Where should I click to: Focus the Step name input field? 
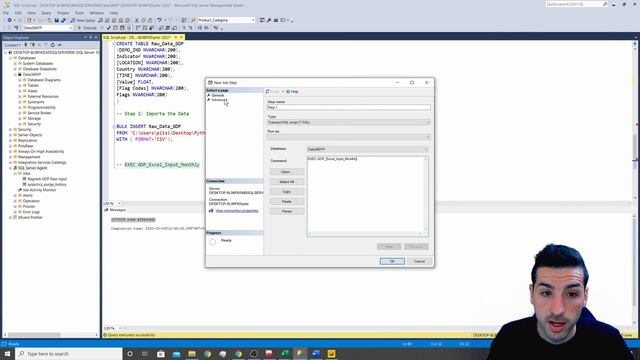[349, 107]
